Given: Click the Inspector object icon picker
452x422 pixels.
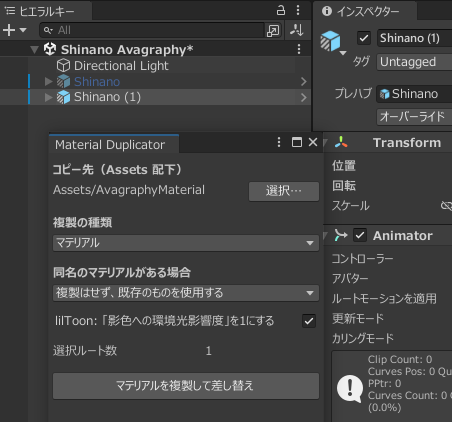Looking at the screenshot, I should 332,42.
